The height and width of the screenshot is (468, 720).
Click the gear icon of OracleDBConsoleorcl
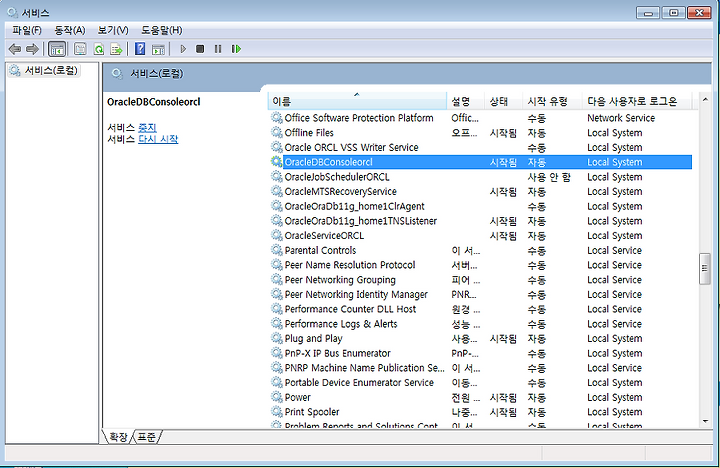[x=276, y=162]
